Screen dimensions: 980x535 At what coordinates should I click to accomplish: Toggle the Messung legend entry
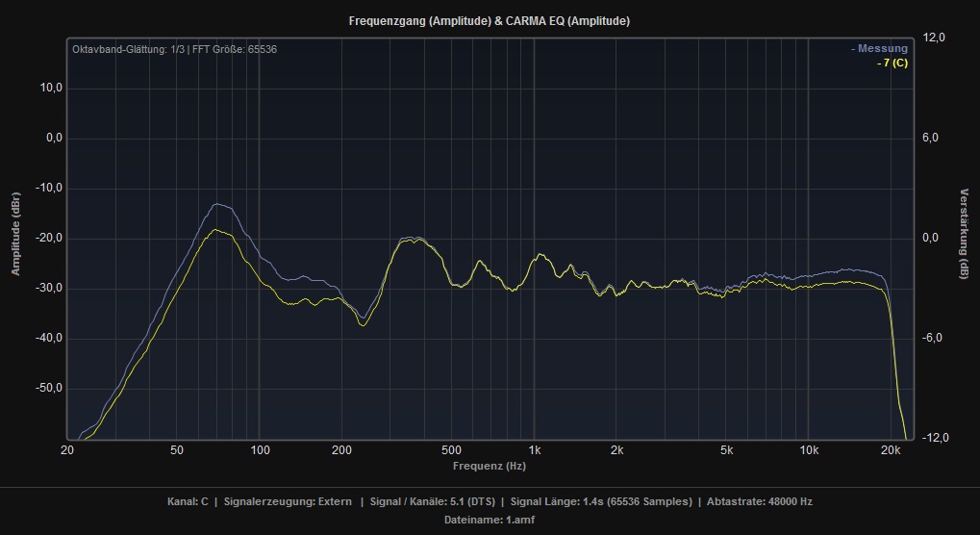[x=879, y=49]
